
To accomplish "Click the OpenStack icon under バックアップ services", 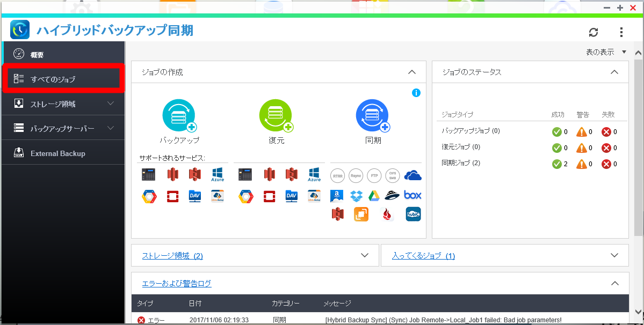I will pyautogui.click(x=173, y=196).
